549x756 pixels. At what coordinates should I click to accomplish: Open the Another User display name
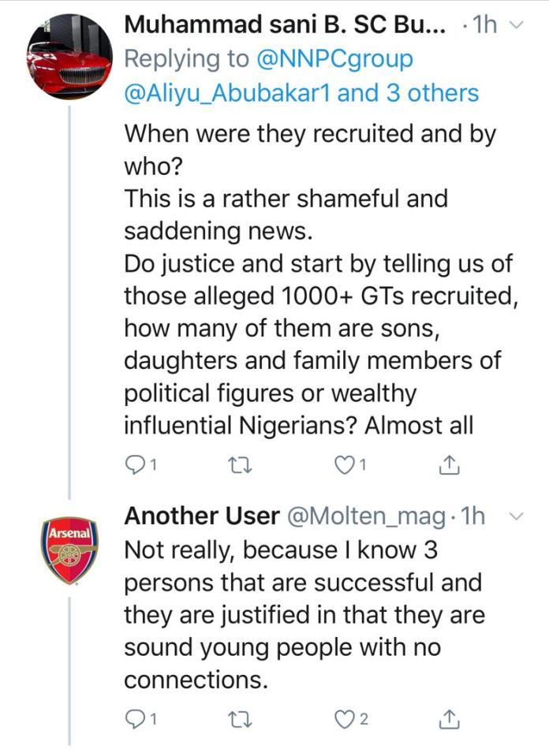click(201, 516)
